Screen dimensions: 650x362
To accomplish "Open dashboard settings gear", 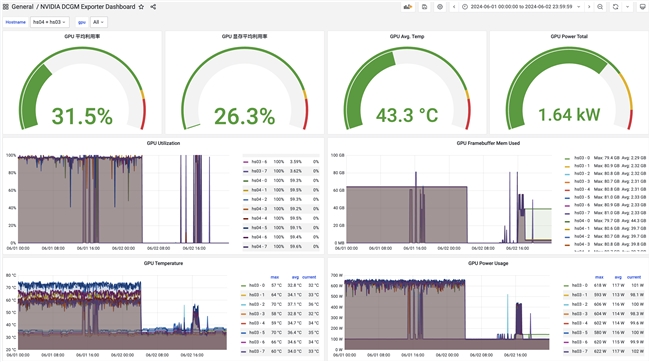I will [440, 7].
